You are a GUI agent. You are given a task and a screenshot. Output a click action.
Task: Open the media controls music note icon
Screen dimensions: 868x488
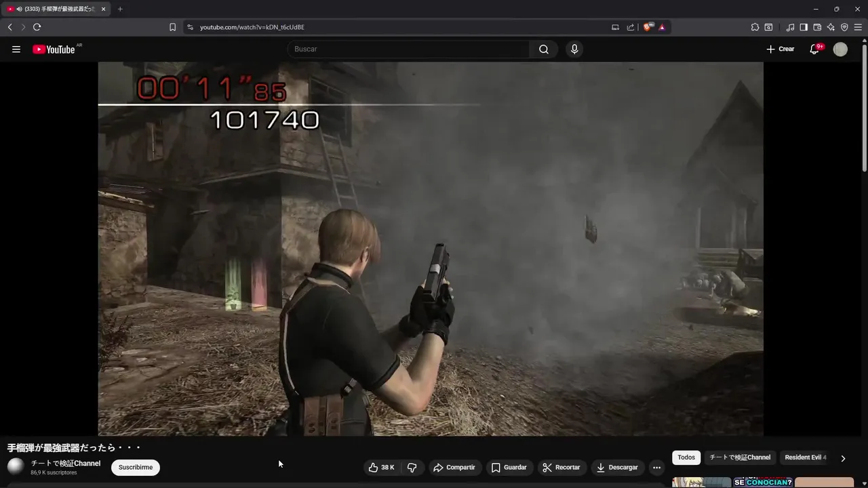coord(790,27)
